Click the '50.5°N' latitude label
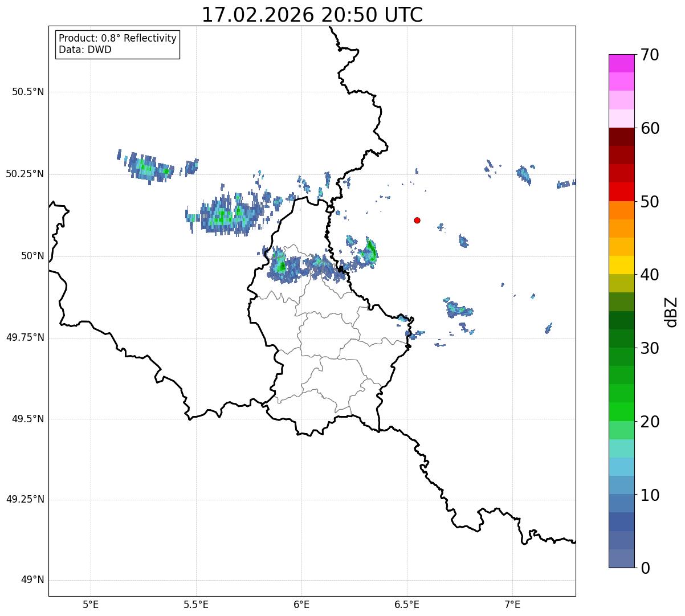This screenshot has height=616, width=685. [27, 92]
